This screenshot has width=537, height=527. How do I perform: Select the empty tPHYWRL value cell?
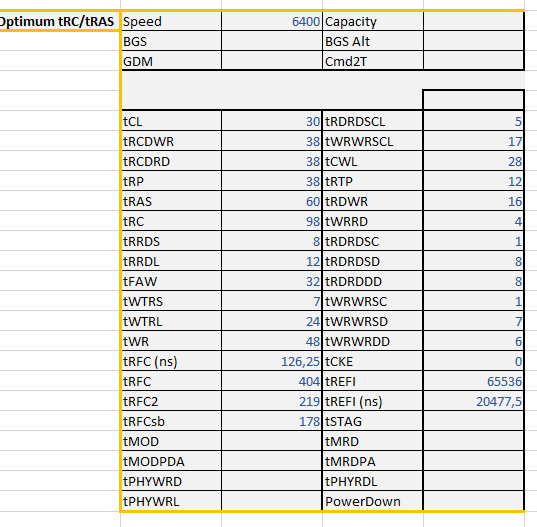click(x=272, y=501)
